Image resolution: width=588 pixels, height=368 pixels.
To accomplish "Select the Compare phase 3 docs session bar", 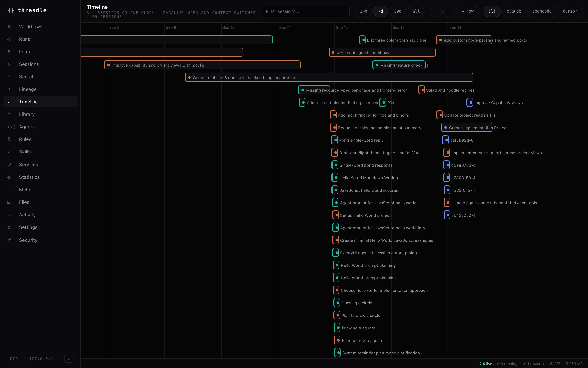I will (329, 77).
